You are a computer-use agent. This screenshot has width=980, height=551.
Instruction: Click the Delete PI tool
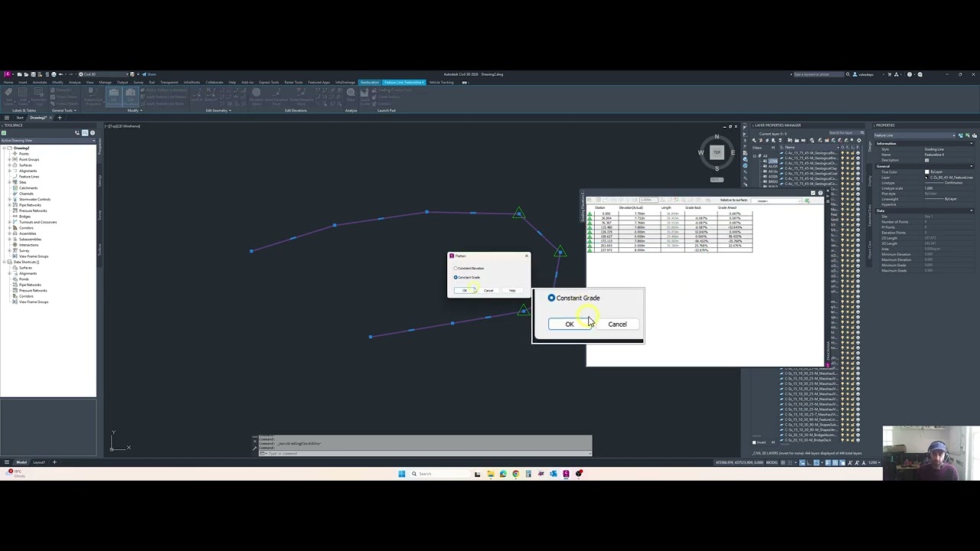211,95
